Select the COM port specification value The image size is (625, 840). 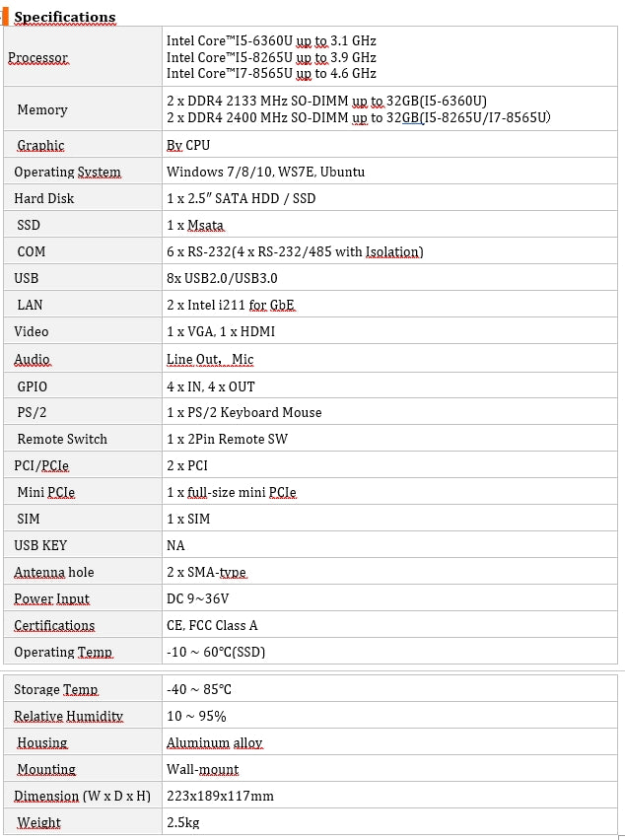[295, 252]
